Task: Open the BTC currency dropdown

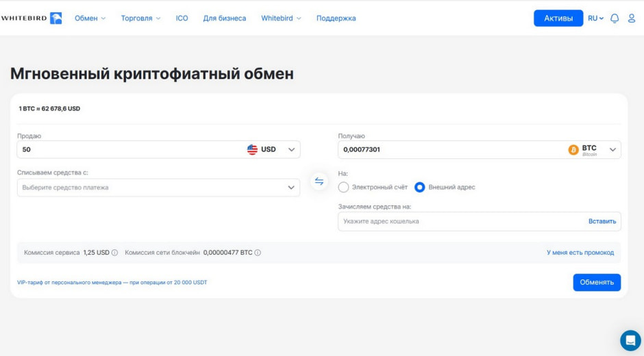Action: 593,150
